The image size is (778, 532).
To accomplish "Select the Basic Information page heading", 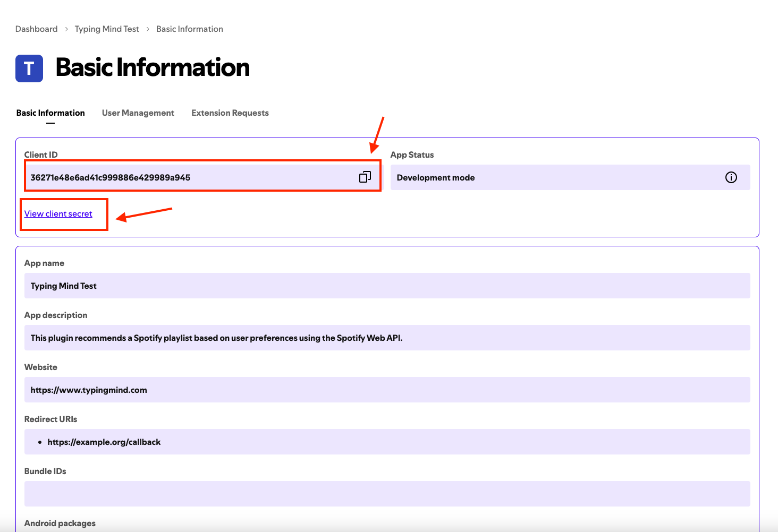I will tap(153, 68).
